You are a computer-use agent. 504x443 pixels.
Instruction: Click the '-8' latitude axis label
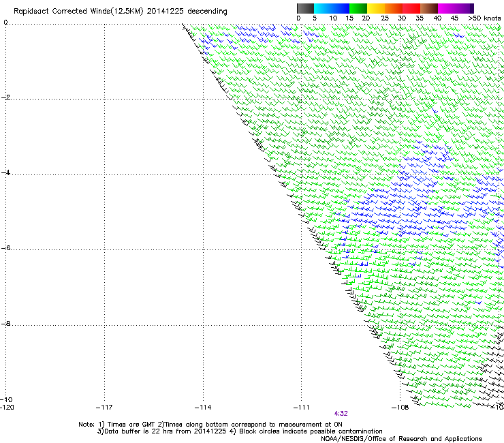5,323
